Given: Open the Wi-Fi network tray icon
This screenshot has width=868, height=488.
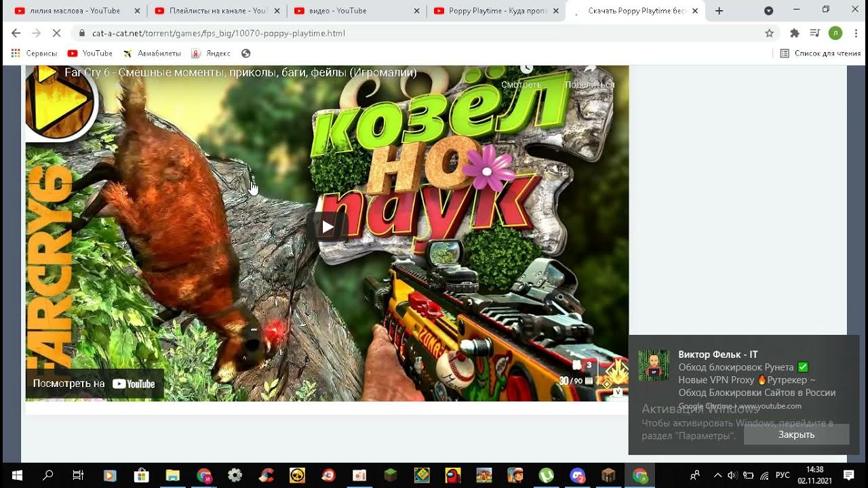Looking at the screenshot, I should pos(764,475).
